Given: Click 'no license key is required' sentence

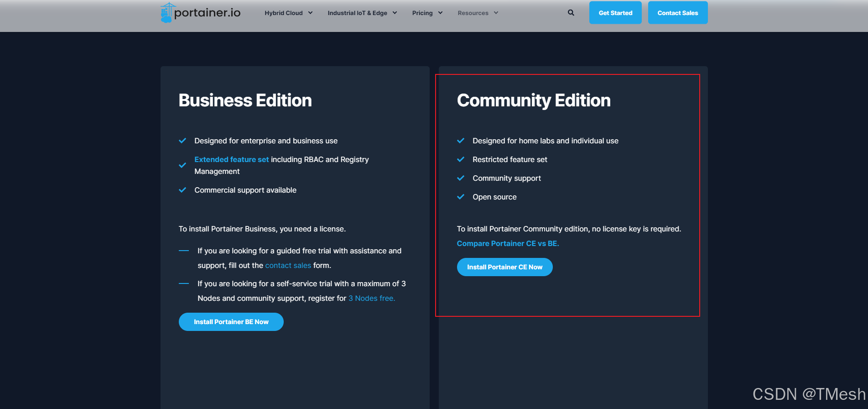Looking at the screenshot, I should [569, 229].
